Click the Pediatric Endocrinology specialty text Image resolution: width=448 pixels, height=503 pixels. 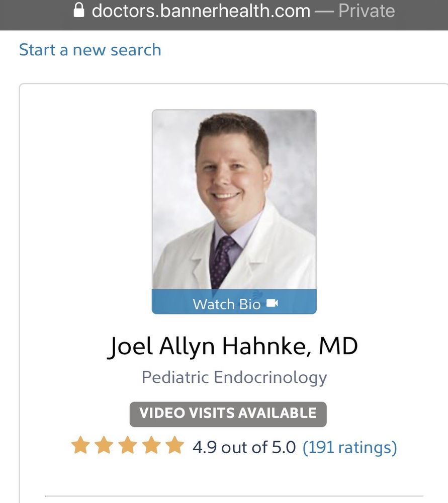pos(234,377)
